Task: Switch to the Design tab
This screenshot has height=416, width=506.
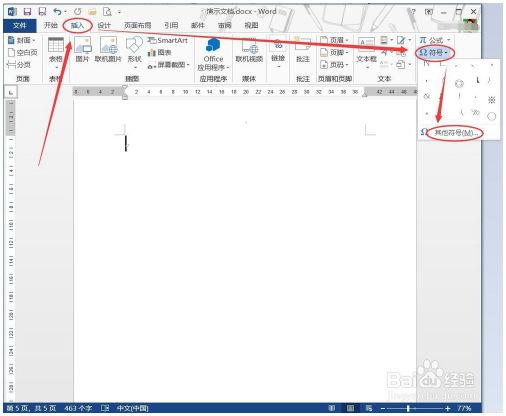Action: tap(104, 25)
